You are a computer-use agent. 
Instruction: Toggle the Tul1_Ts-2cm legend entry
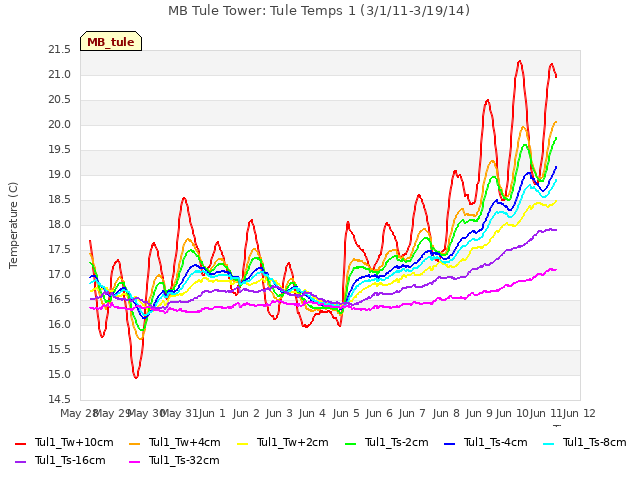point(387,442)
